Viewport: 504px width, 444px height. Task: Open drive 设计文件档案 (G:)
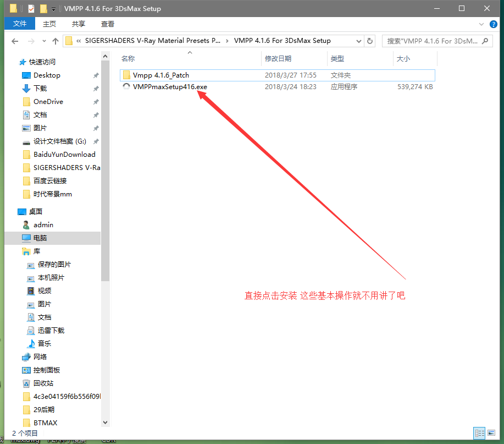[60, 141]
